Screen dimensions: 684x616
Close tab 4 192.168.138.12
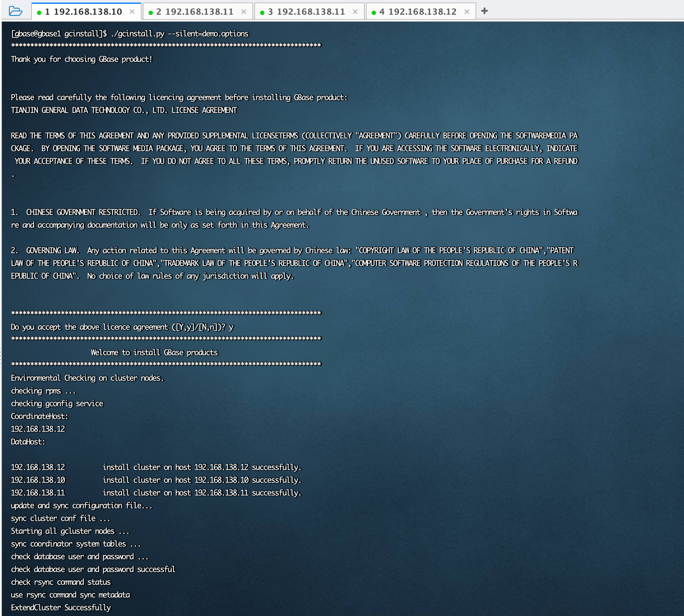[x=467, y=11]
